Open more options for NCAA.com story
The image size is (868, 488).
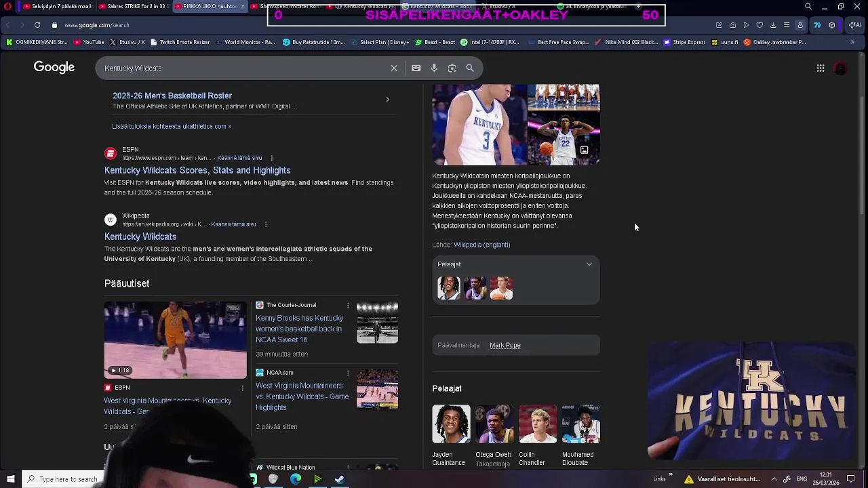pos(348,373)
